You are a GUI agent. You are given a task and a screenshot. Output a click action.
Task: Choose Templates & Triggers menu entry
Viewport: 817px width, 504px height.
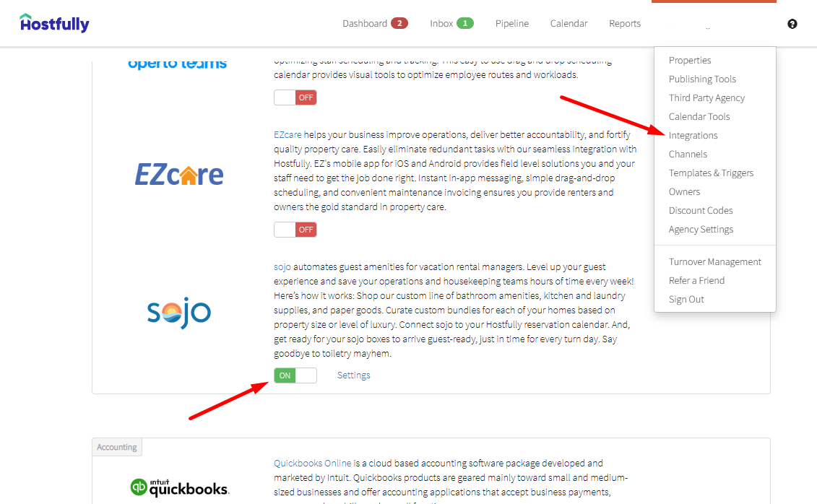[x=711, y=173]
